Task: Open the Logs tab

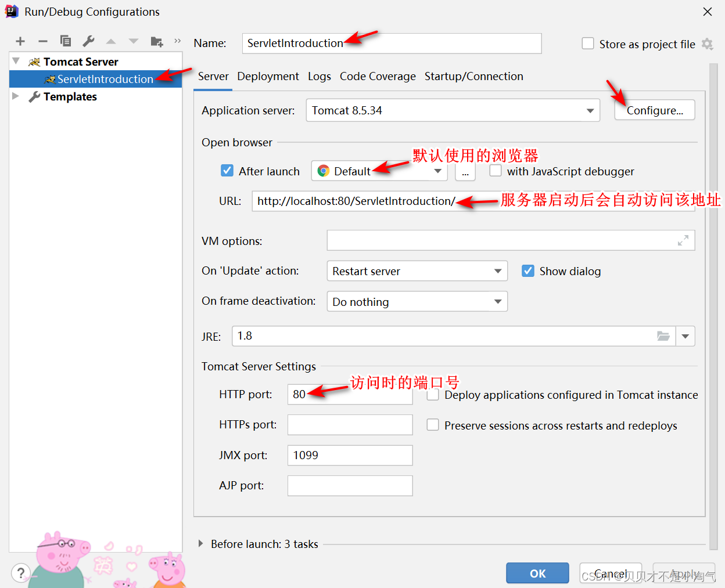Action: [320, 77]
